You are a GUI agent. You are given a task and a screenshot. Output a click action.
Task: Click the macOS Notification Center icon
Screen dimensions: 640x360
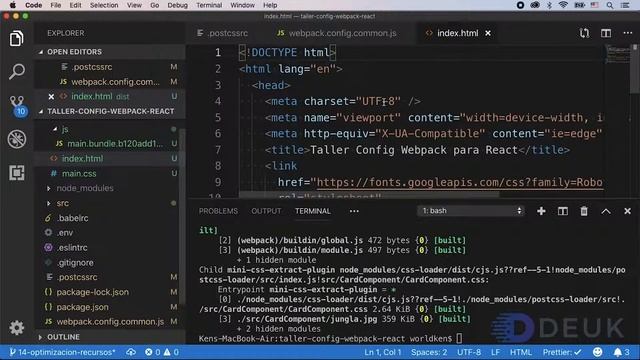(x=625, y=5)
